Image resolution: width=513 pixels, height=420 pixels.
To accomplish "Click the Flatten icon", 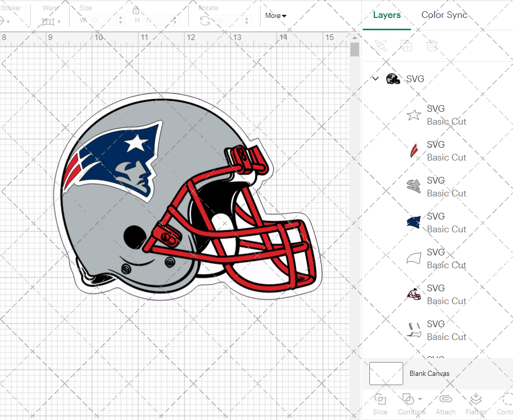I will point(476,399).
